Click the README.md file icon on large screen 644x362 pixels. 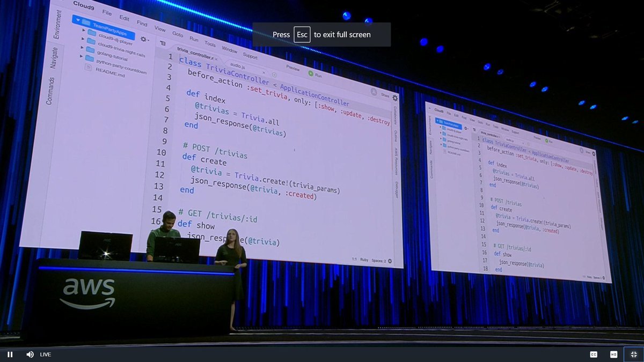tap(88, 68)
